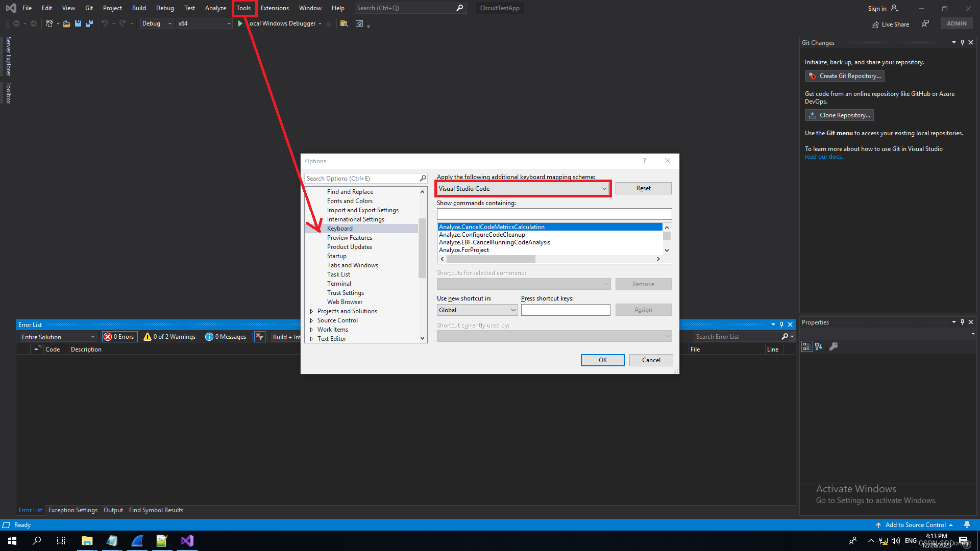Select the Save file icon
This screenshot has height=551, width=980.
[78, 23]
